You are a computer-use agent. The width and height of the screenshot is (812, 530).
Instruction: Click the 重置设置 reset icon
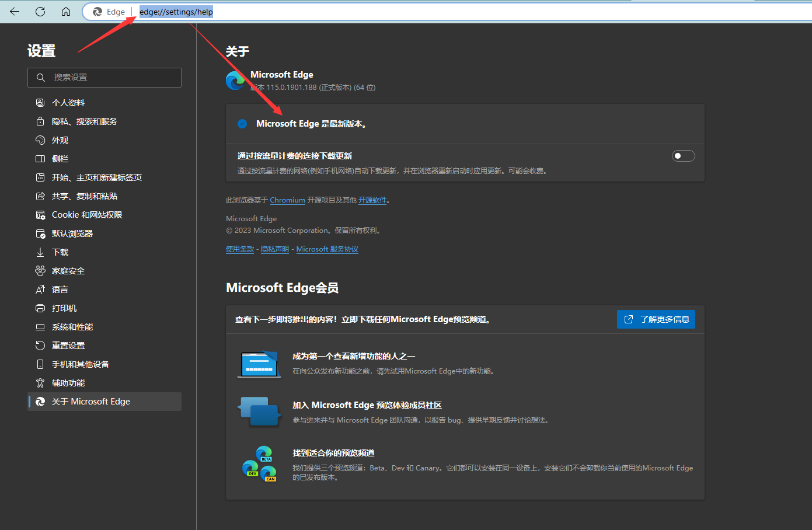tap(40, 346)
